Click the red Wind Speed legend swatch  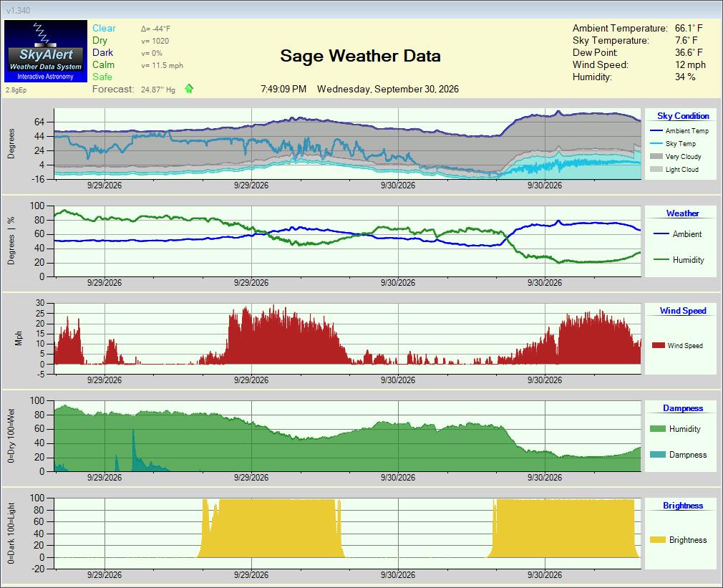coord(658,345)
